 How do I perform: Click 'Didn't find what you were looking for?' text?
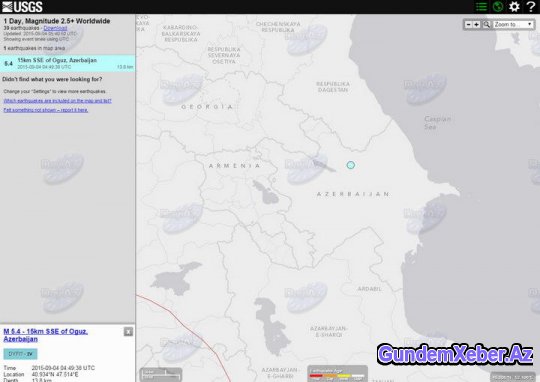[52, 79]
